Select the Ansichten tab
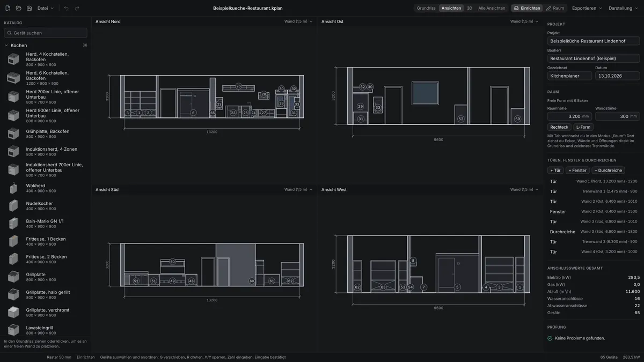 coord(451,8)
